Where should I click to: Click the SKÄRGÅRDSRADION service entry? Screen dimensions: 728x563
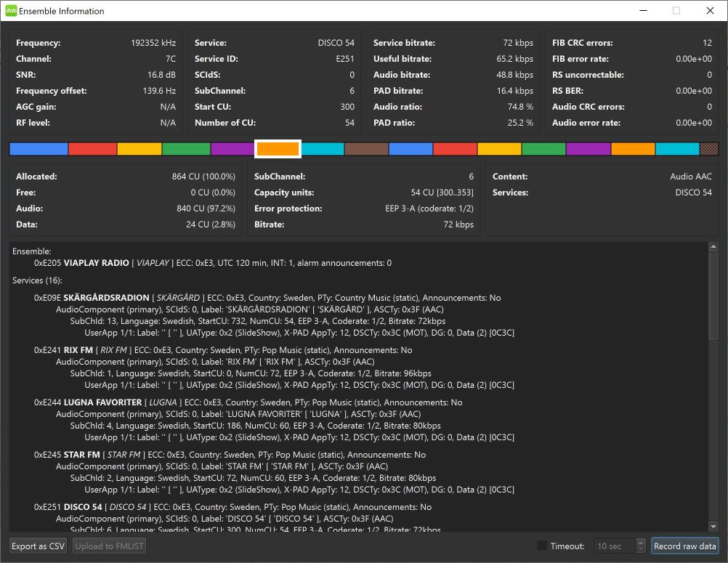[x=106, y=298]
